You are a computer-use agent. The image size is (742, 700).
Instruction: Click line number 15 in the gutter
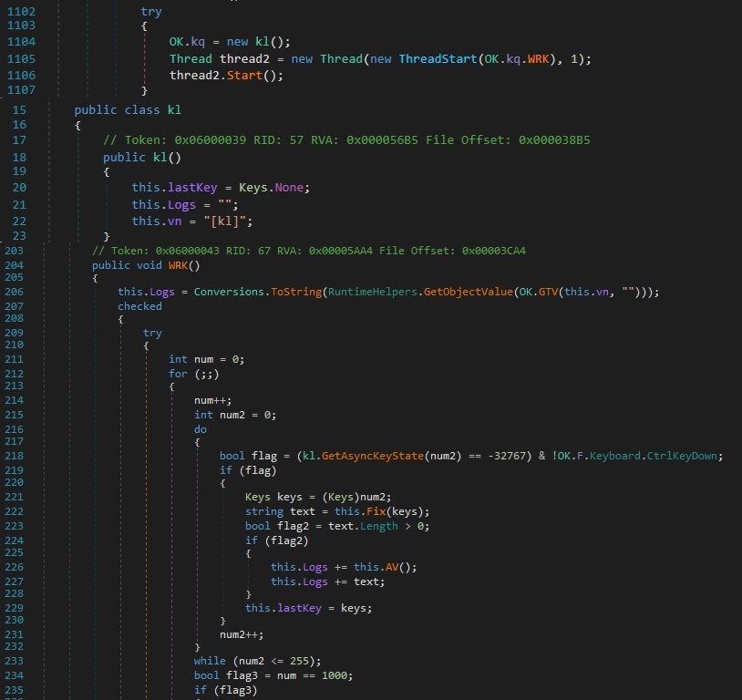(x=19, y=109)
